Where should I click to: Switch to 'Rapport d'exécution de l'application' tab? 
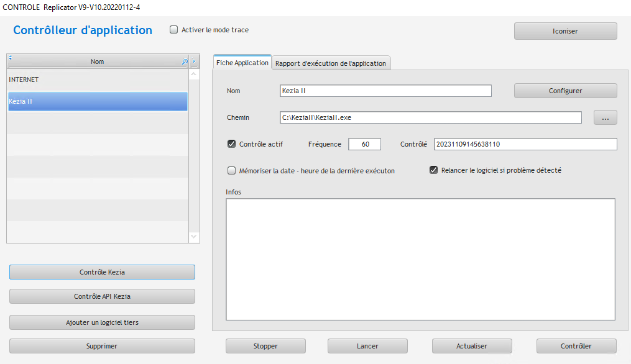(x=331, y=63)
